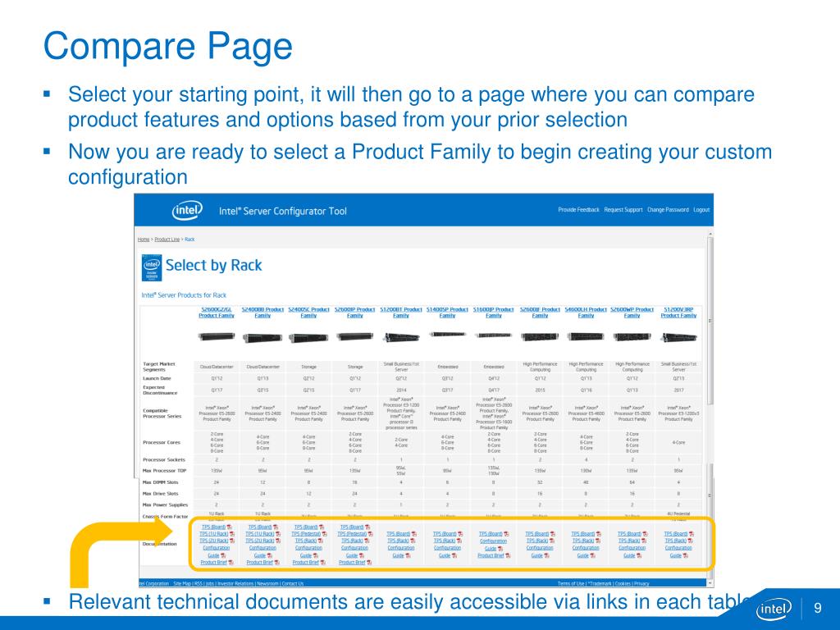
Task: Click the vertical scrollbar thumb of the page
Action: [x=710, y=322]
